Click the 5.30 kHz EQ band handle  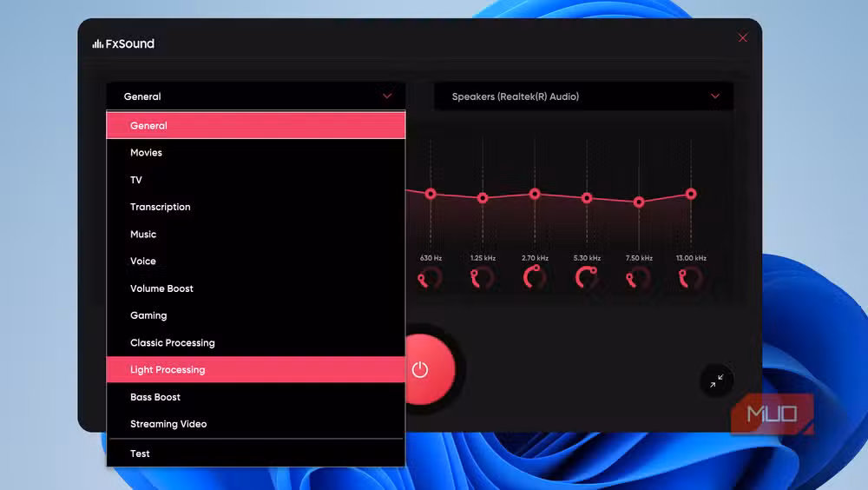587,198
